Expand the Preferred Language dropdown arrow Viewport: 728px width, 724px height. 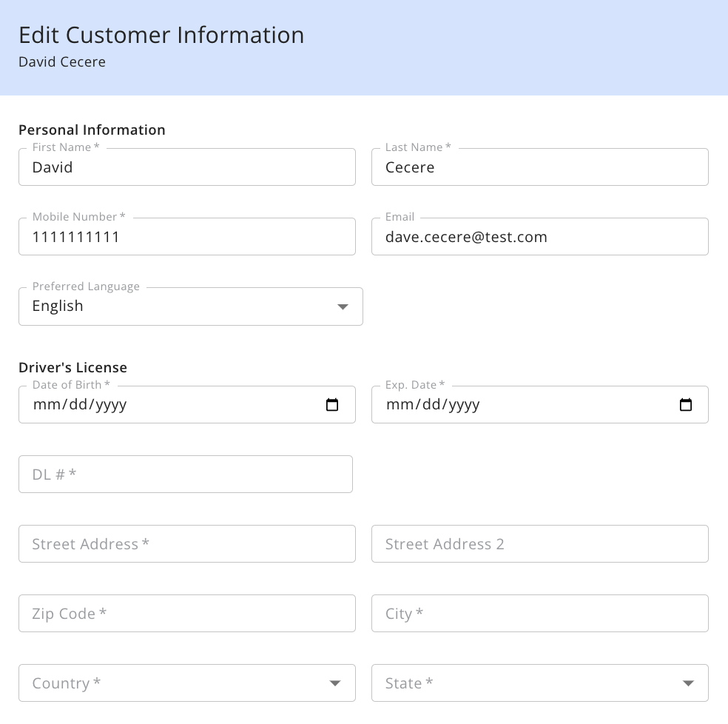tap(343, 306)
